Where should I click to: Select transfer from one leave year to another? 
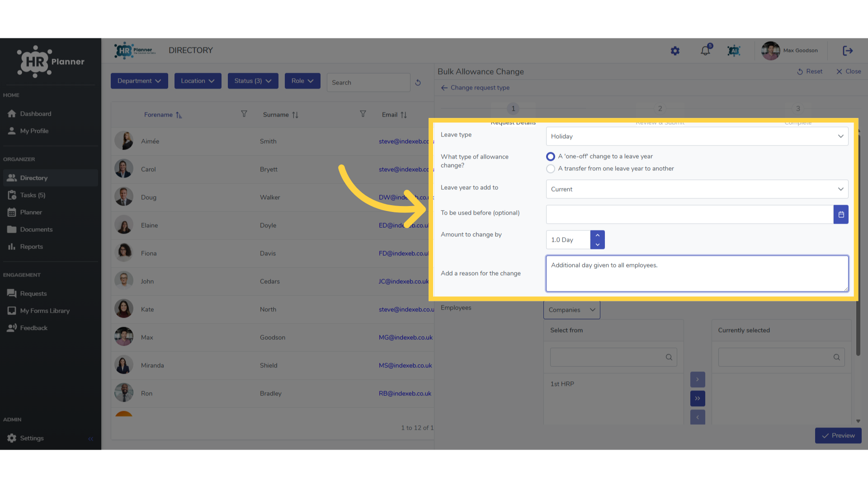pos(550,169)
